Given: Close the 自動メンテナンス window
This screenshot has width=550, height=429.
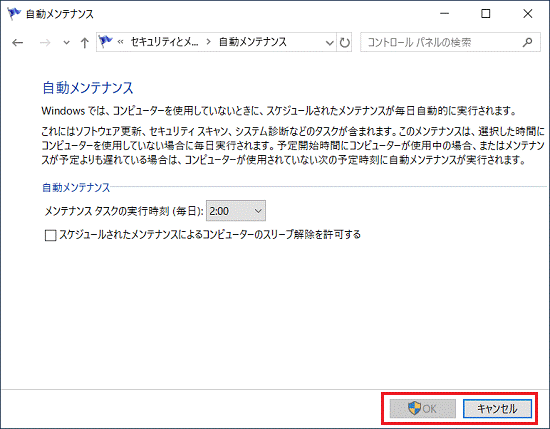Looking at the screenshot, I should pyautogui.click(x=528, y=14).
